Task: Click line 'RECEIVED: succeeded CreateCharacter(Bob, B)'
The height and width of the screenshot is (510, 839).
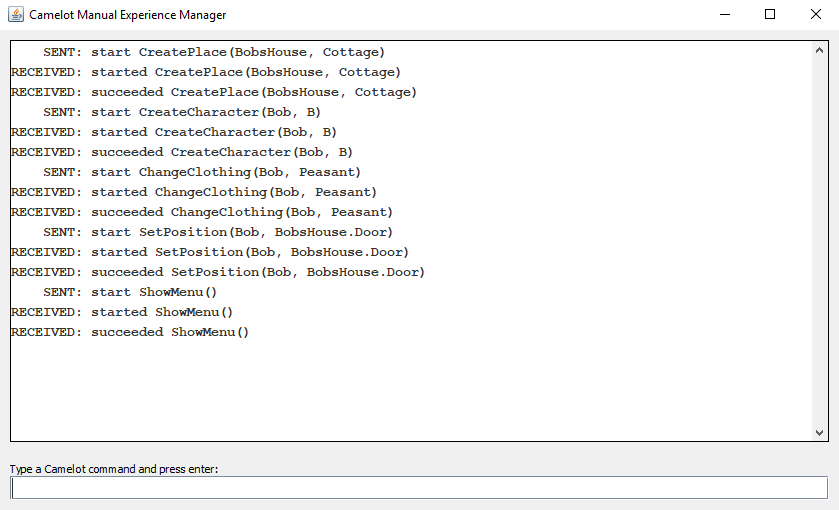Action: tap(182, 152)
